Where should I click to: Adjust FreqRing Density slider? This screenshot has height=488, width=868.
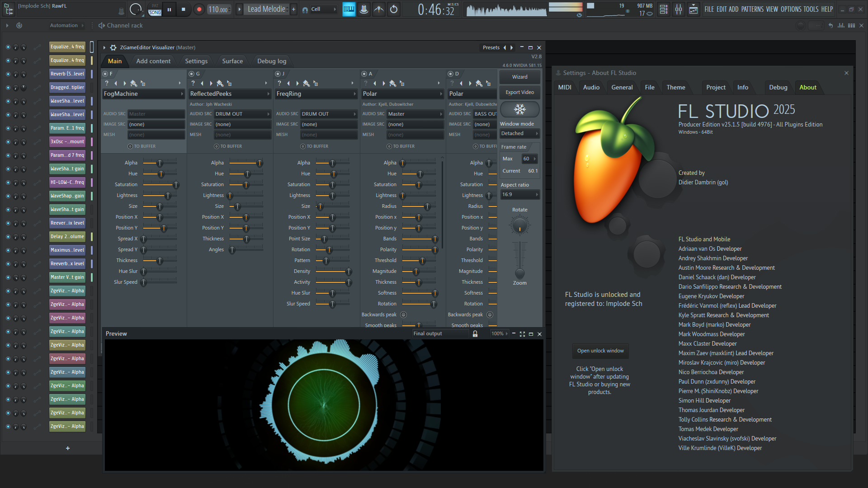[332, 272]
